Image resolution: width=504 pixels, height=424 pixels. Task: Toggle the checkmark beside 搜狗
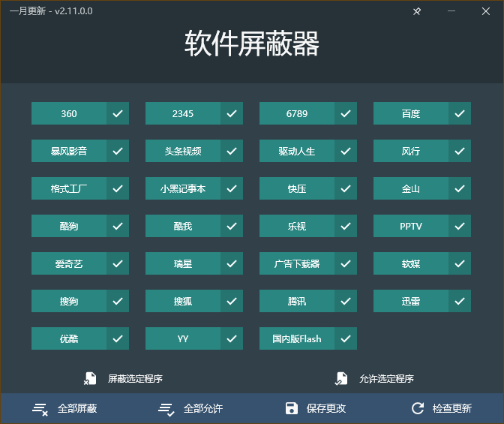pos(118,301)
